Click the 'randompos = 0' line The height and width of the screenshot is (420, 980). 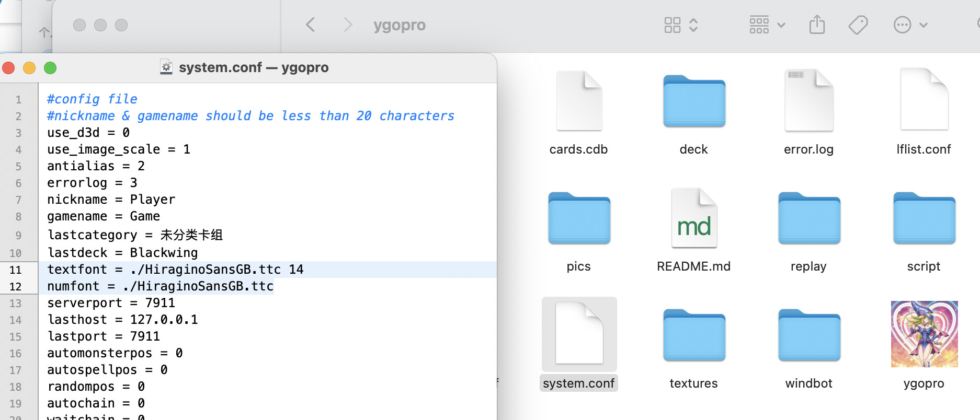[96, 387]
